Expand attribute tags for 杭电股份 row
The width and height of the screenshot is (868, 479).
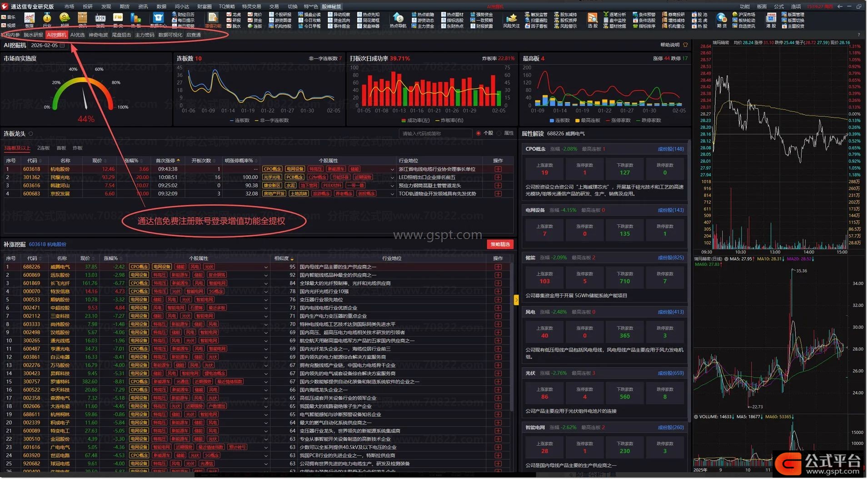(x=392, y=170)
